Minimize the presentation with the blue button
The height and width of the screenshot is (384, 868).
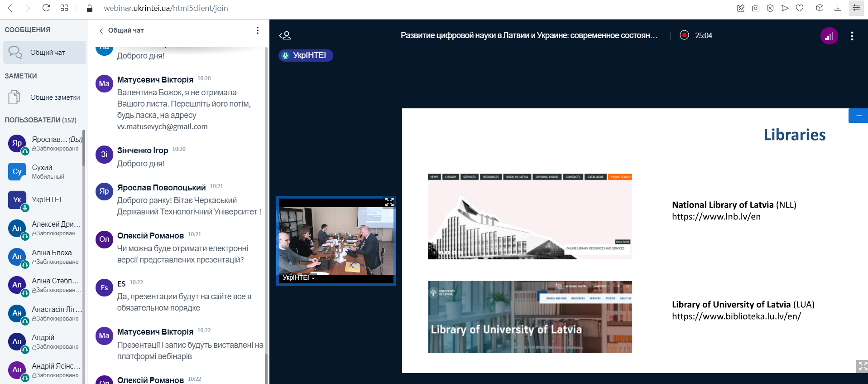pyautogui.click(x=858, y=116)
